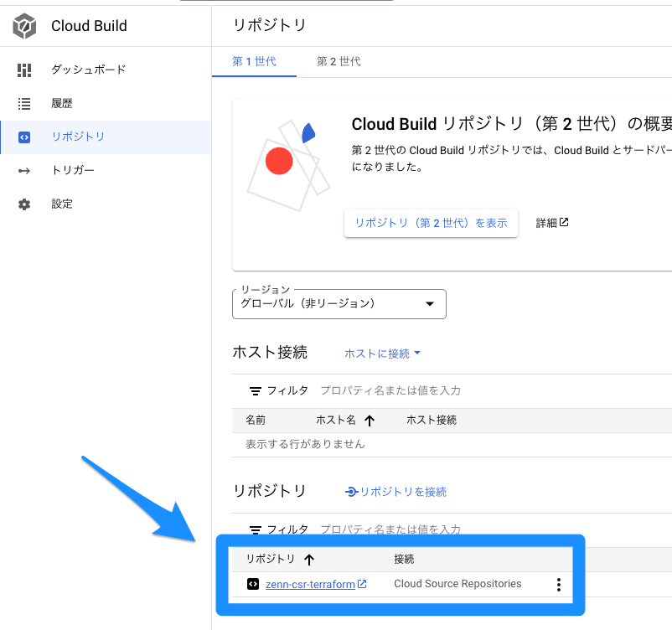Click the Cloud Build product title
Image resolution: width=672 pixels, height=630 pixels.
point(89,26)
